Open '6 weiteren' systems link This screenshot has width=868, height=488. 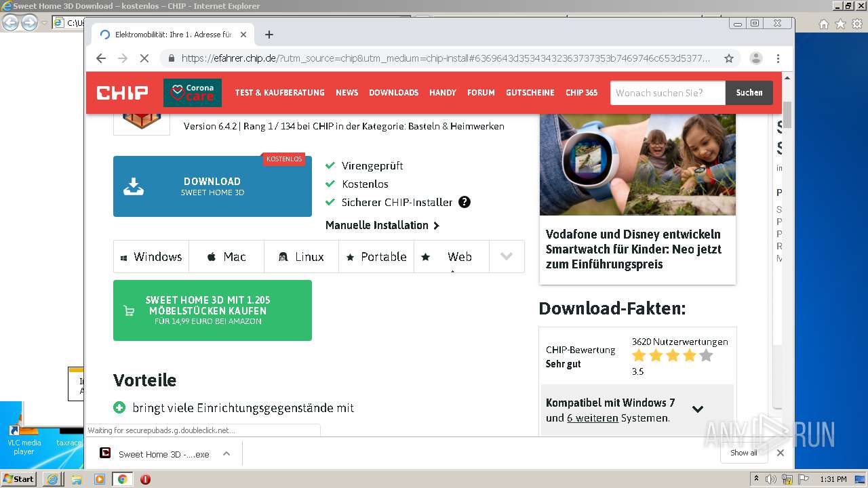click(593, 418)
